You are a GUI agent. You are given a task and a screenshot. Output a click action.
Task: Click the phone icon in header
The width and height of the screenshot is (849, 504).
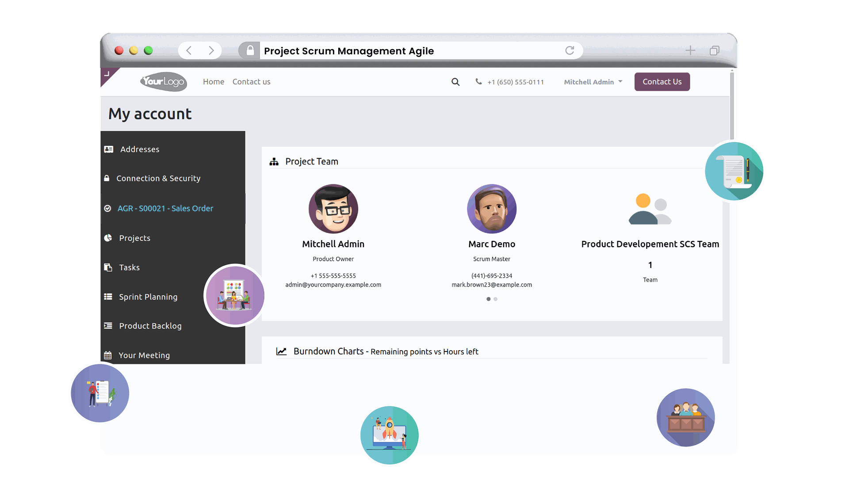pyautogui.click(x=478, y=81)
